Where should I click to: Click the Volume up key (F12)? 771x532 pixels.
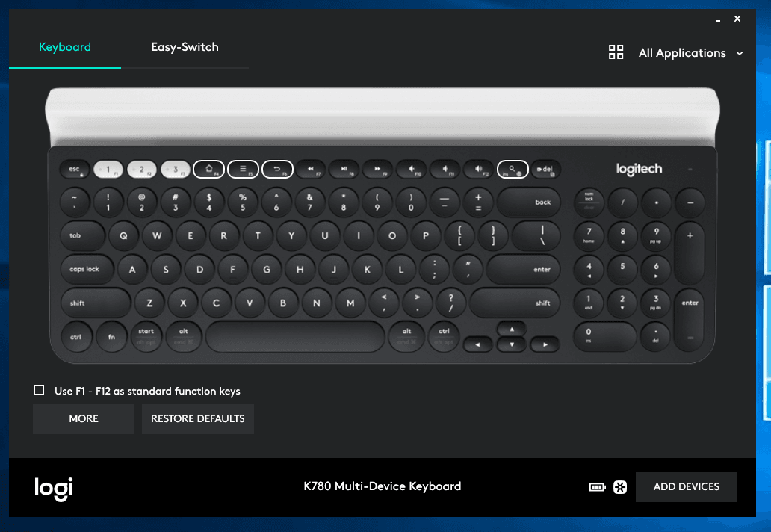click(x=478, y=170)
